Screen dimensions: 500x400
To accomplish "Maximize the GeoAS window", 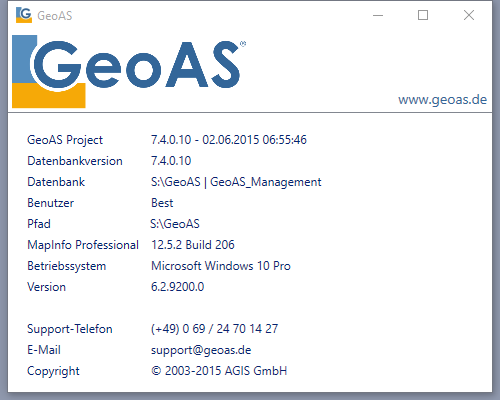I will point(423,15).
